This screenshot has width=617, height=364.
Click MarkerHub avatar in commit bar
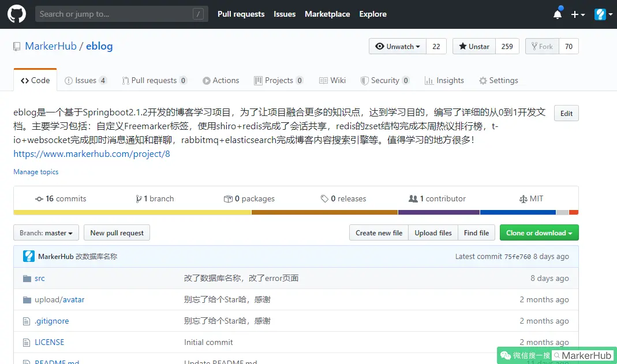click(x=29, y=256)
